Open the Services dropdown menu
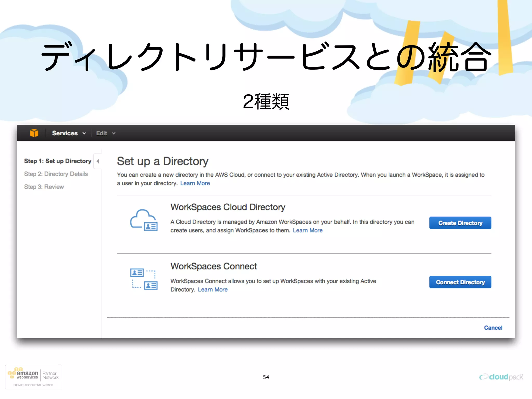Image resolution: width=532 pixels, height=399 pixels. (x=69, y=133)
